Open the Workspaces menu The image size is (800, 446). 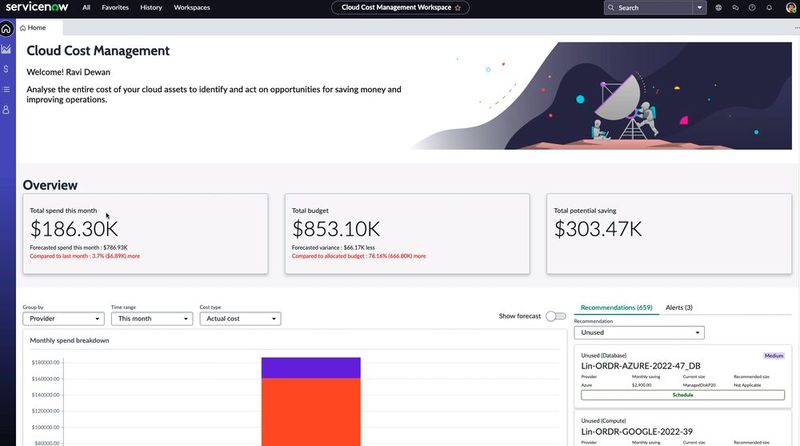(192, 8)
